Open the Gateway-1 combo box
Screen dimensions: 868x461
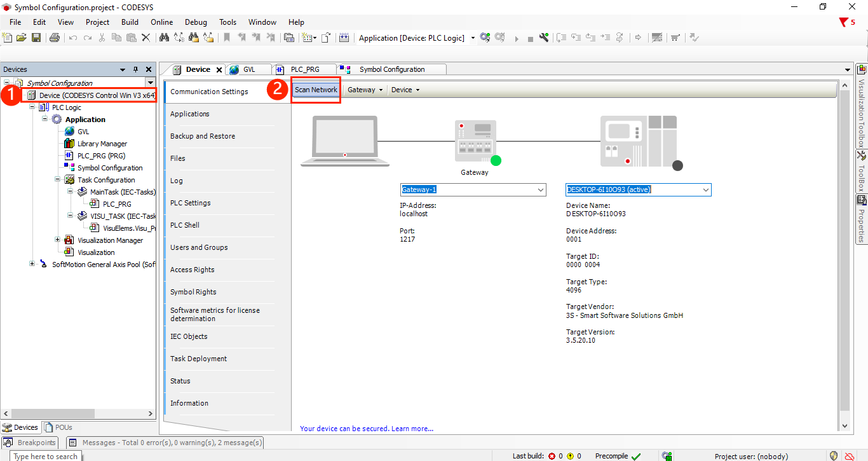[540, 190]
